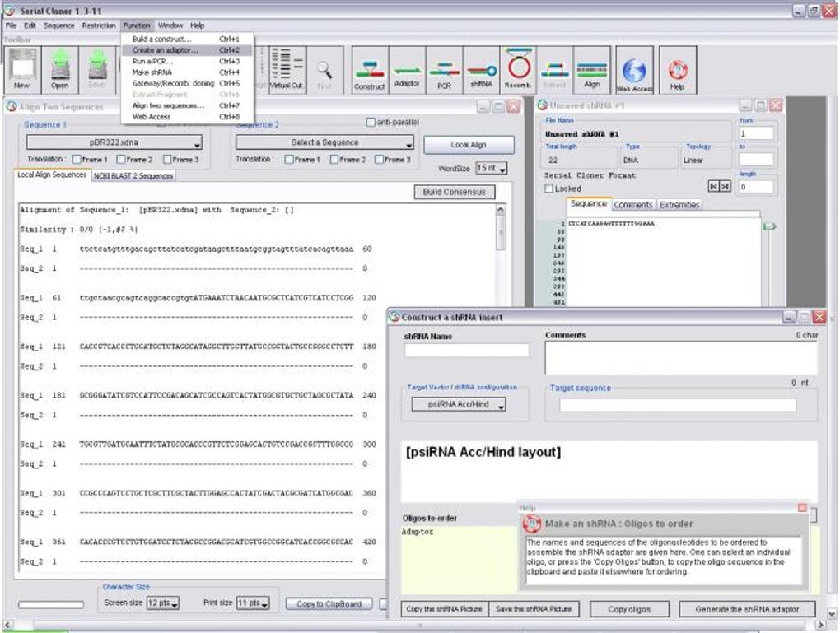Switch to Comments tab in shRNA window
The width and height of the screenshot is (840, 633).
click(x=633, y=205)
